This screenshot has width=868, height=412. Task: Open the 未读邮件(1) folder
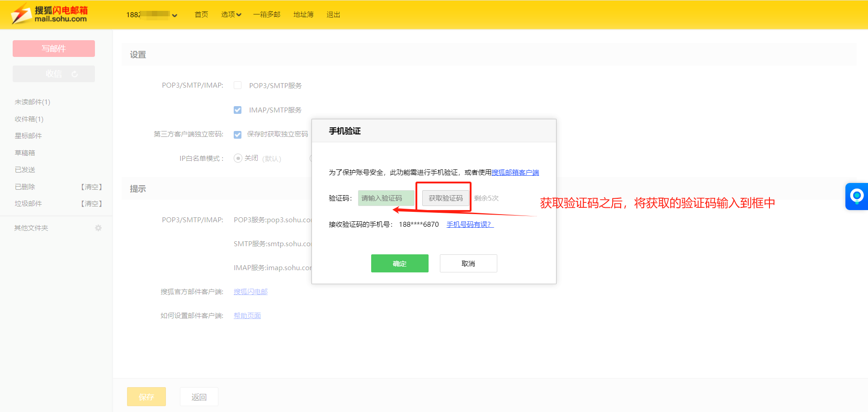(33, 102)
